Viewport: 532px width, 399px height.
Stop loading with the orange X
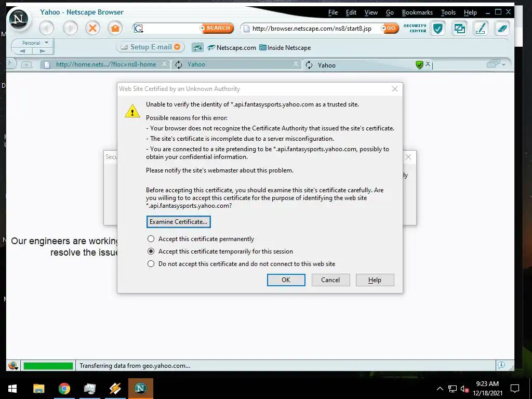point(92,28)
